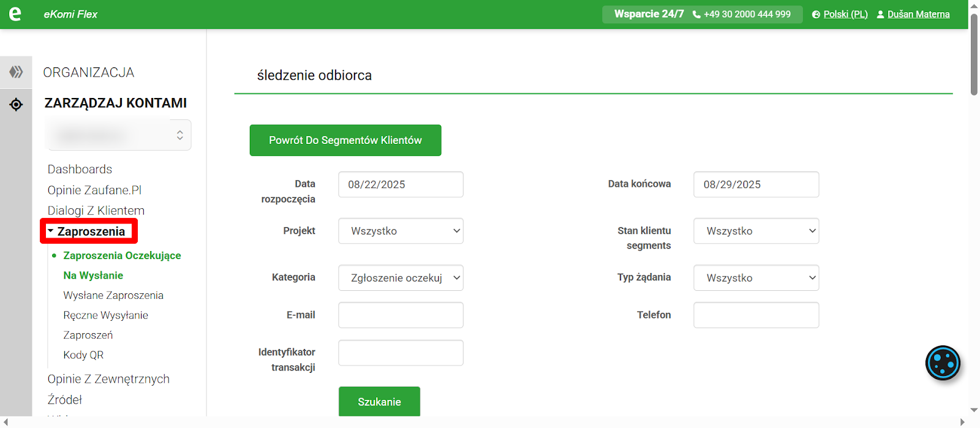Click the user icon beside Dušan Materna
The width and height of the screenshot is (980, 428).
[881, 15]
